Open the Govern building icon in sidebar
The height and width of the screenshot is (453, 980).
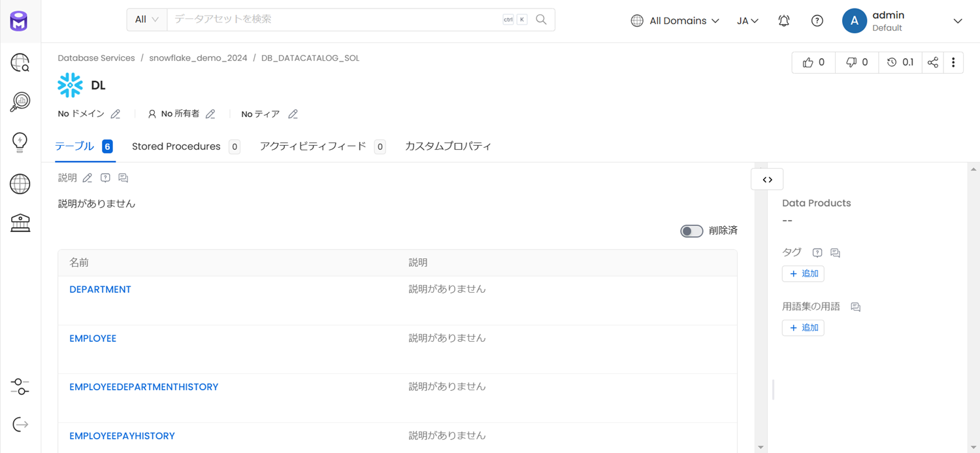(20, 223)
